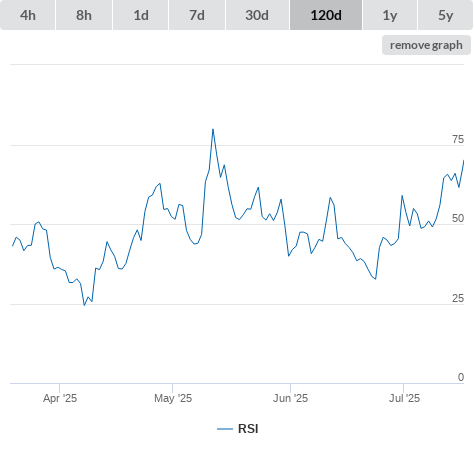Click the RSI low point near 25 in April
474x455 pixels.
tap(84, 305)
